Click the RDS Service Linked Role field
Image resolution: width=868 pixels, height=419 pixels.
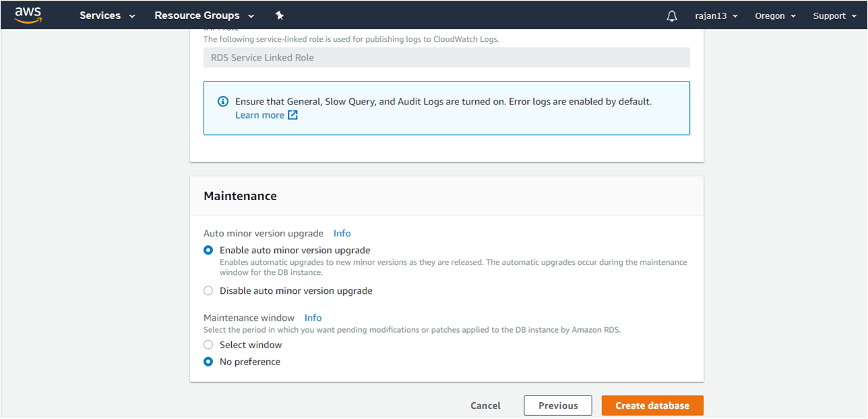point(446,58)
